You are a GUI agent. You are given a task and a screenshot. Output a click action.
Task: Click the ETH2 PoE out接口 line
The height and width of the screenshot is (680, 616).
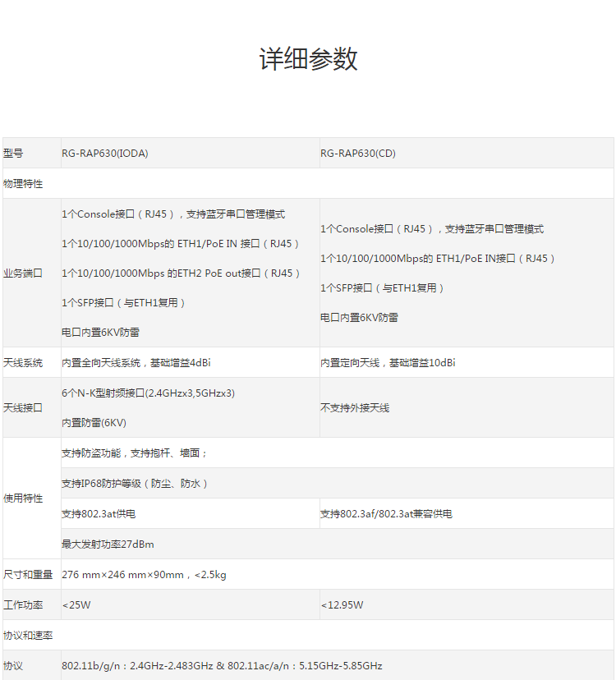[181, 273]
